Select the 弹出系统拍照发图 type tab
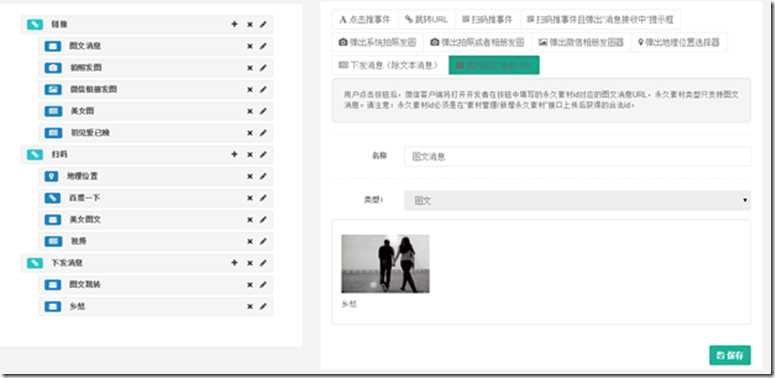Viewport: 775px width, 378px height. coord(378,42)
